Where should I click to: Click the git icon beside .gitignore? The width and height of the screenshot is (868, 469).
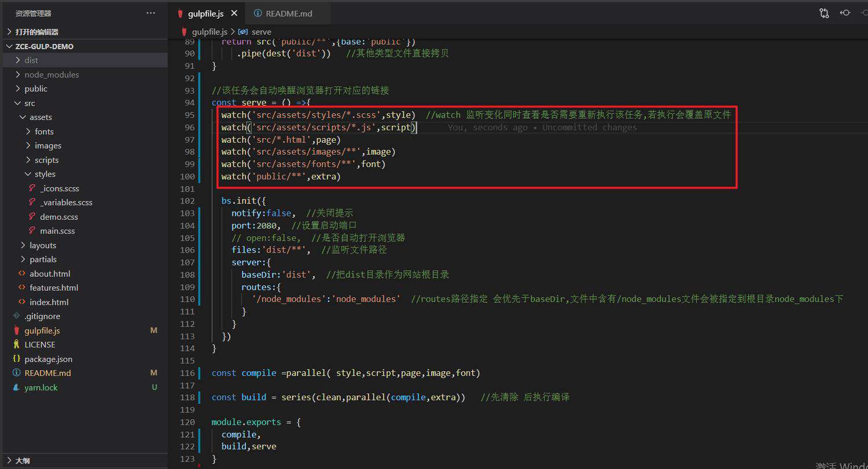click(x=16, y=316)
